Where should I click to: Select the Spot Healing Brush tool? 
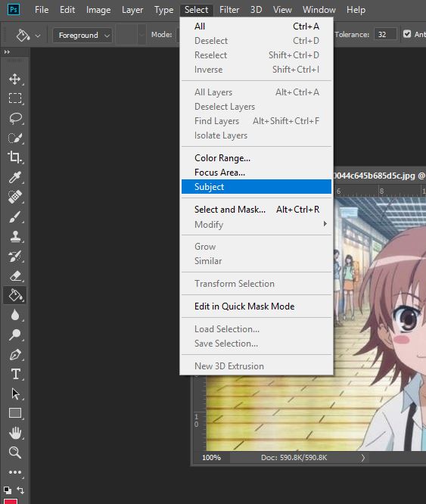[x=15, y=197]
